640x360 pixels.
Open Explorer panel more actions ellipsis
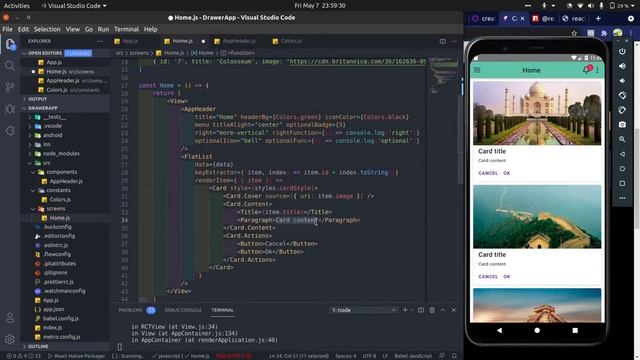[x=100, y=41]
